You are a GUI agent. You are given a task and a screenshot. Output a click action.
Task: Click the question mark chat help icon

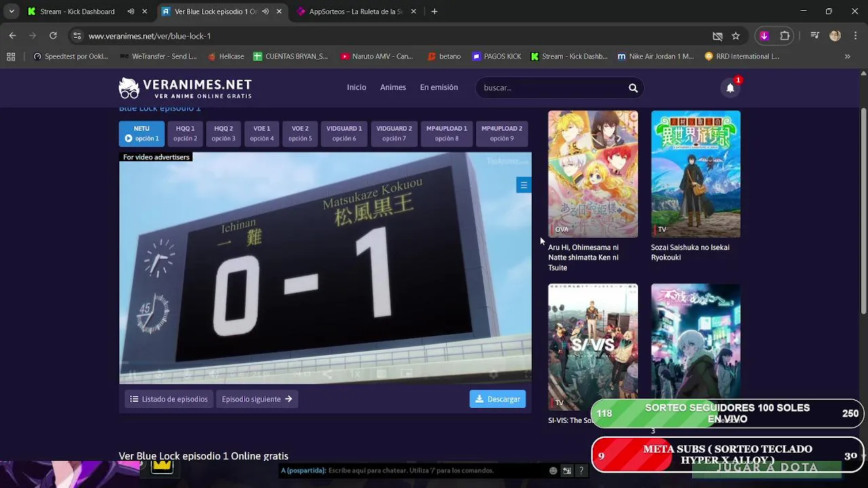pos(581,470)
